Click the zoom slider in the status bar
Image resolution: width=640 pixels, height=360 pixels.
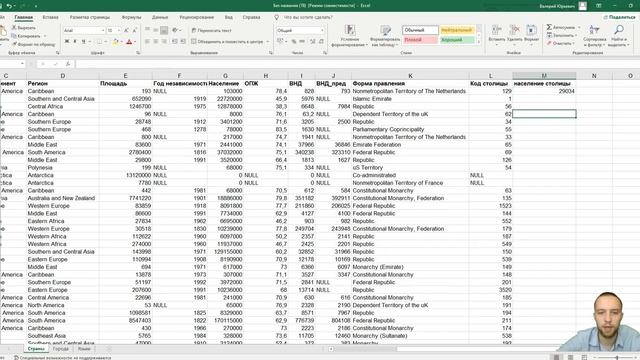coord(616,357)
